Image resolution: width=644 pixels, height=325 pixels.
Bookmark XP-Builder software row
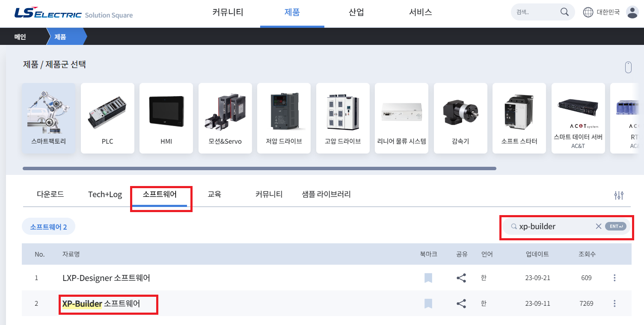428,304
